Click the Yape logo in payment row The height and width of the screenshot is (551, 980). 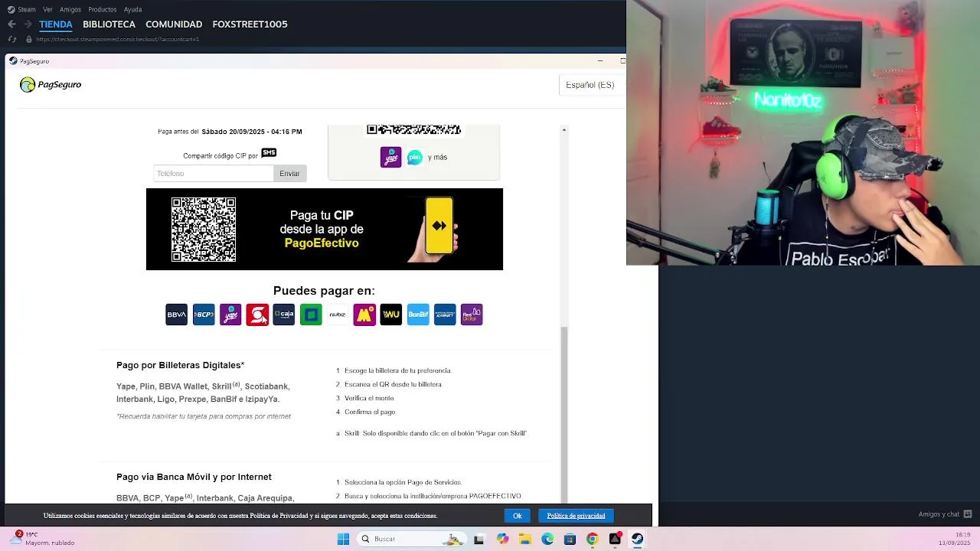(x=230, y=315)
